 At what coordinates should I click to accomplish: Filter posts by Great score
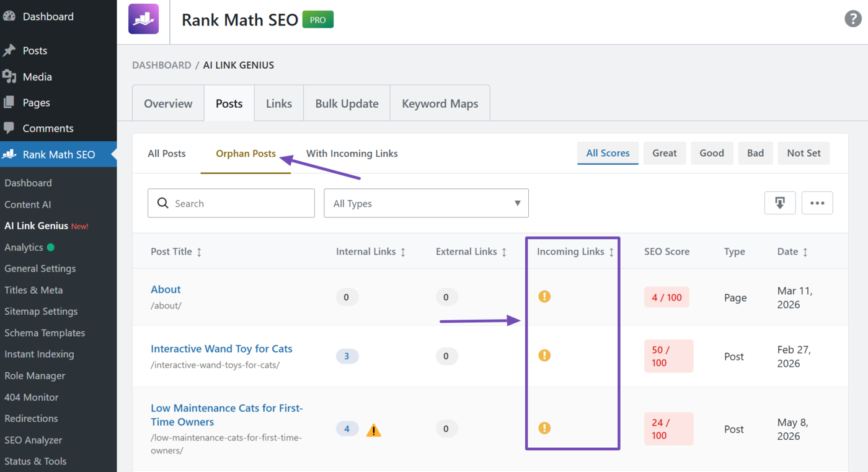point(665,153)
